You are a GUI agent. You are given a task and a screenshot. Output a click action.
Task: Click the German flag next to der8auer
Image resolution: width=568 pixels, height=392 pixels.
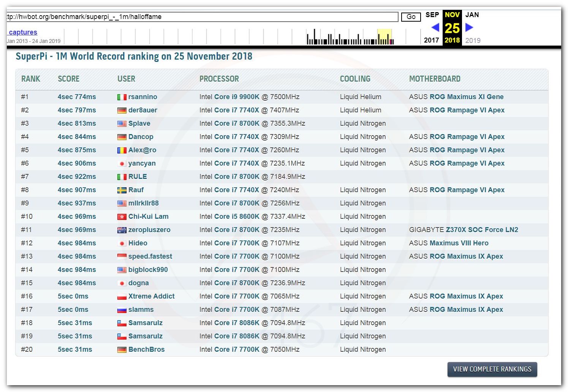122,111
